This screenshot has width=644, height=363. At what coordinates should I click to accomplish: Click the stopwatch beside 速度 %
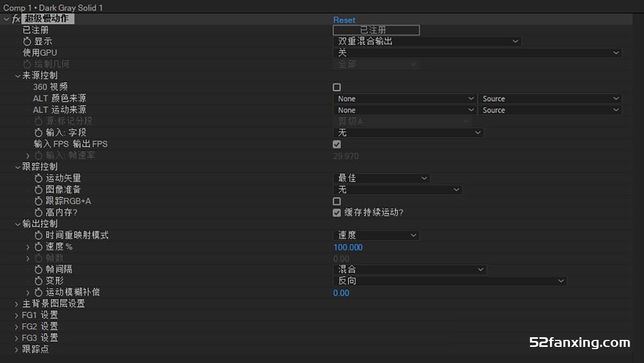coord(39,247)
